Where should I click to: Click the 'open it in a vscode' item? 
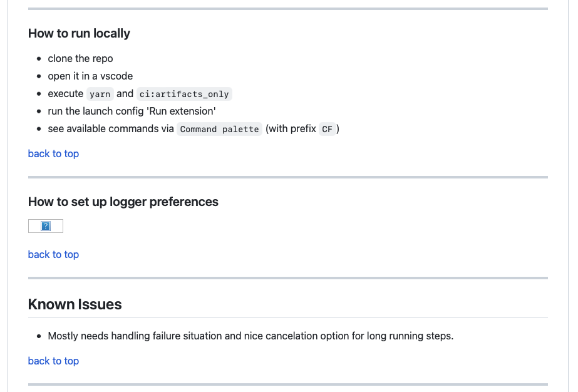click(x=90, y=76)
